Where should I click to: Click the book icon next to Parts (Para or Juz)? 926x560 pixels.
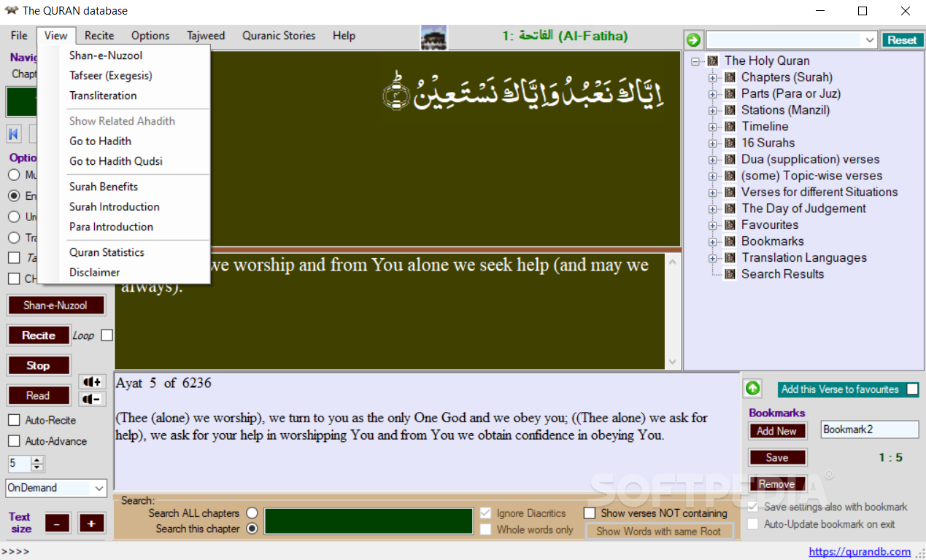[x=729, y=93]
